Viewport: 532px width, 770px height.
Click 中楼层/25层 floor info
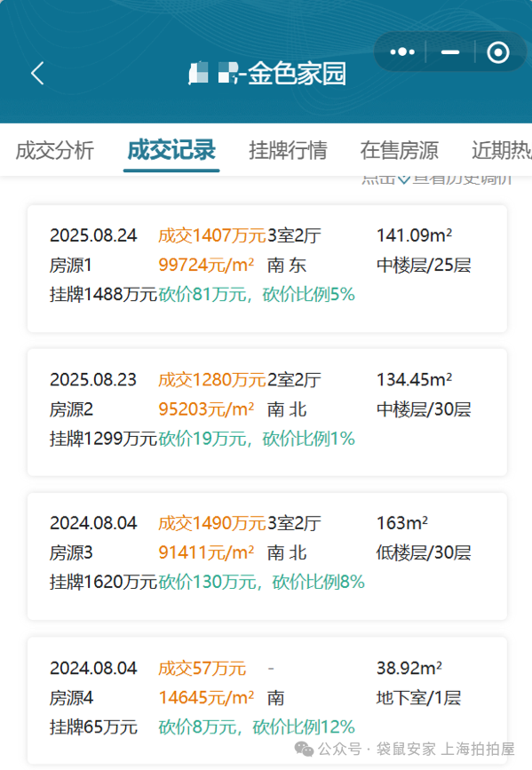coord(424,266)
